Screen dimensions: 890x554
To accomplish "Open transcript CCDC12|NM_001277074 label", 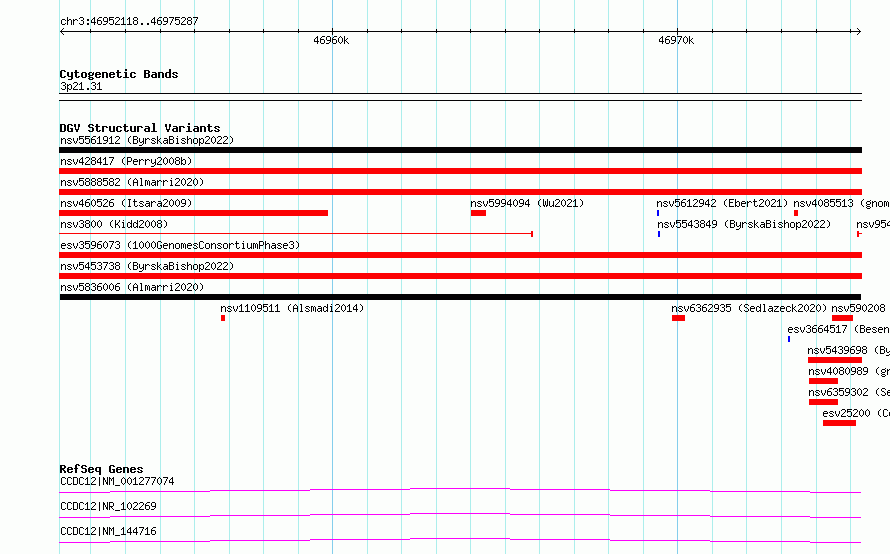I will click(x=117, y=481).
